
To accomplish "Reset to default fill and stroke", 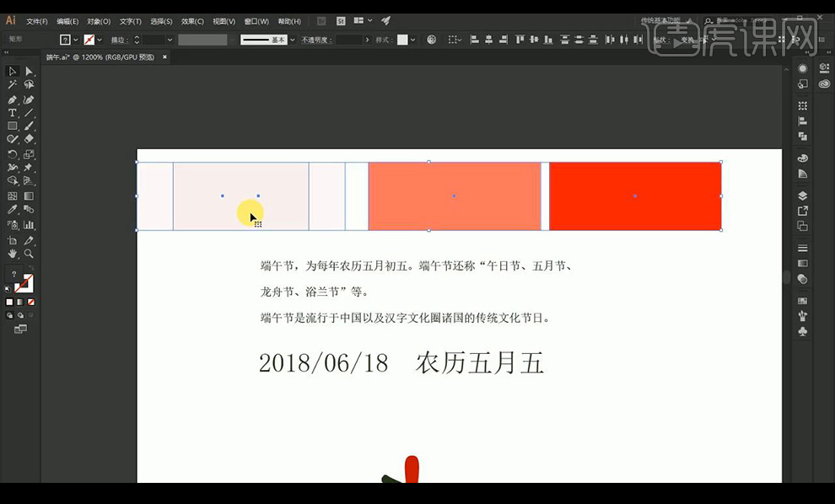I will tap(8, 289).
